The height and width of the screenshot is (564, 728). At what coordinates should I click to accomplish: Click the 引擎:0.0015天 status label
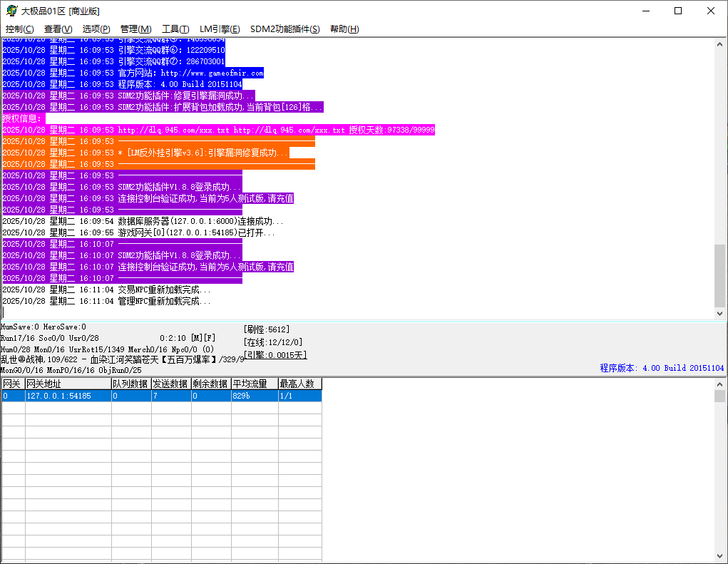[275, 354]
